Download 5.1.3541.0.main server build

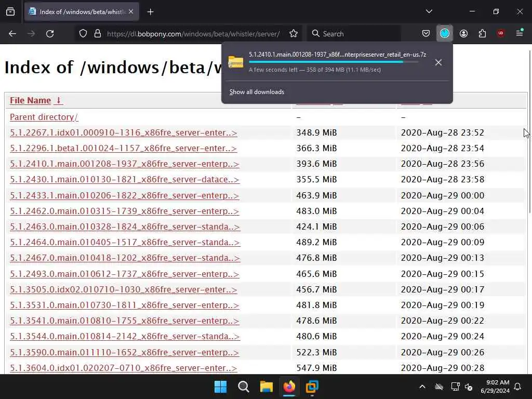point(125,321)
